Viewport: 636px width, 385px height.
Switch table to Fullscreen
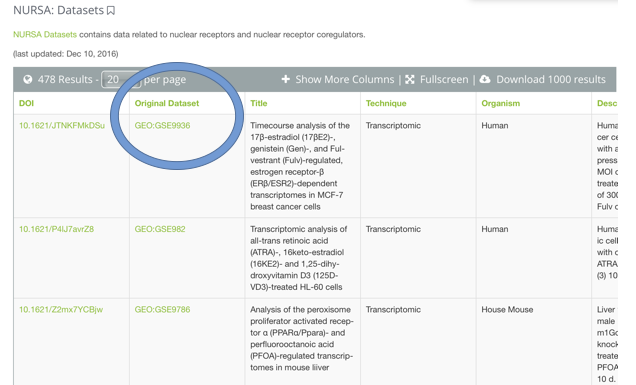[x=444, y=80]
